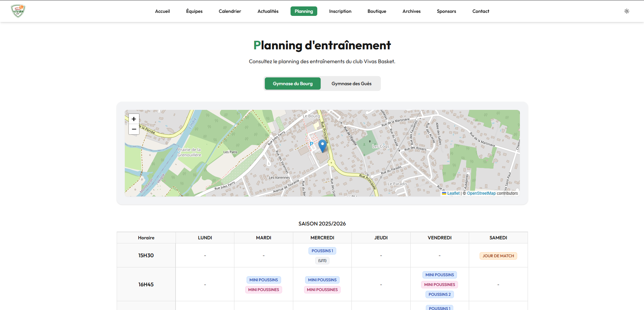This screenshot has height=310, width=644.
Task: Click POUSSINS 1 badge under Mercredi
Action: click(x=322, y=251)
